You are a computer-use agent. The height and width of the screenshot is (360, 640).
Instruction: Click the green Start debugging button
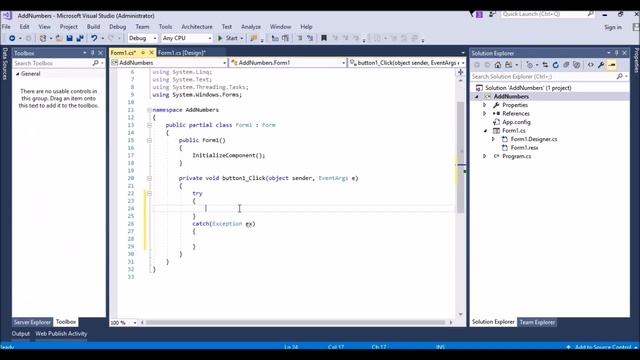230,38
